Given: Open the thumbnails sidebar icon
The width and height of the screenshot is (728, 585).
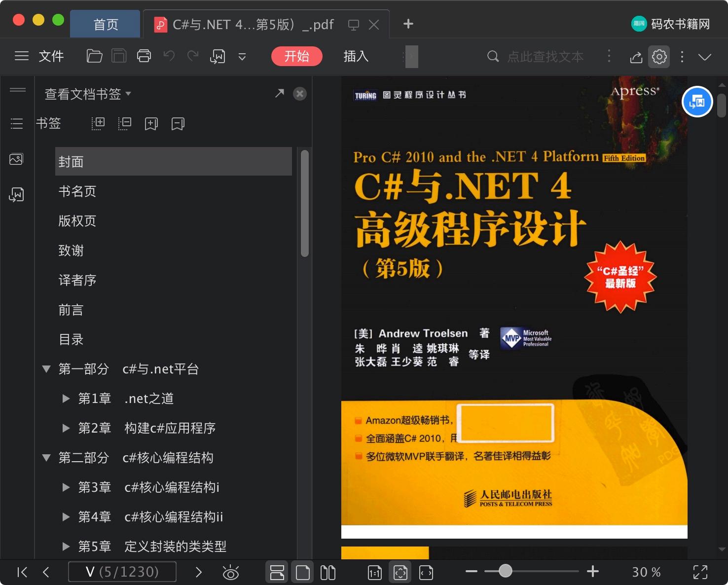Looking at the screenshot, I should click(16, 159).
